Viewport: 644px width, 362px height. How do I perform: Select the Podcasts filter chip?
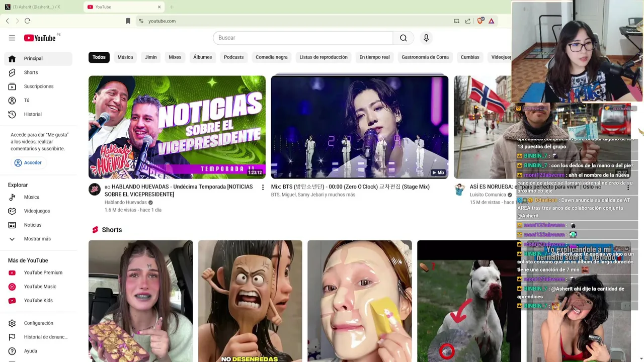click(233, 57)
